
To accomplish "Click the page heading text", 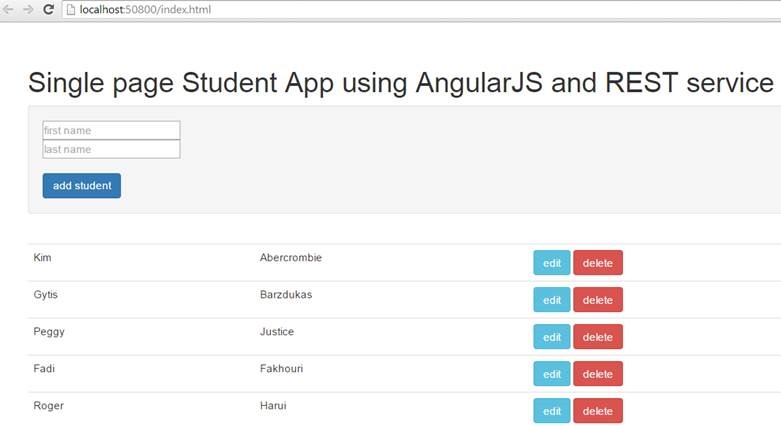I will click(x=400, y=83).
